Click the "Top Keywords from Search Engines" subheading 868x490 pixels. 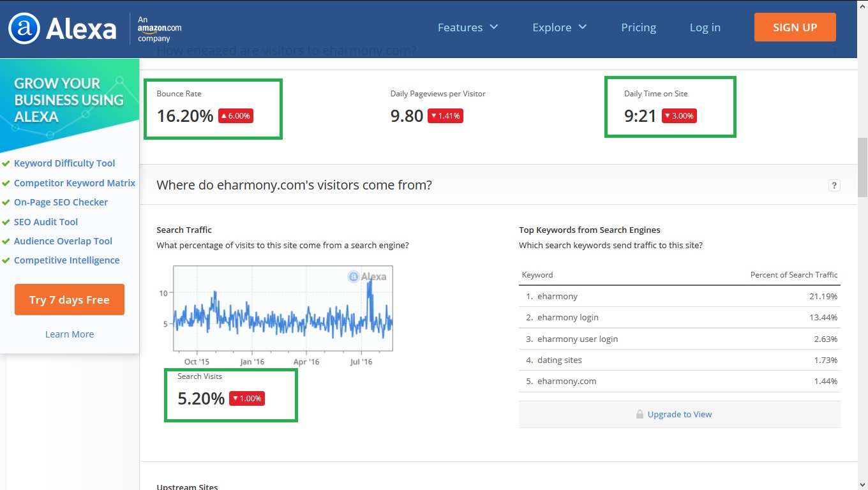tap(590, 230)
